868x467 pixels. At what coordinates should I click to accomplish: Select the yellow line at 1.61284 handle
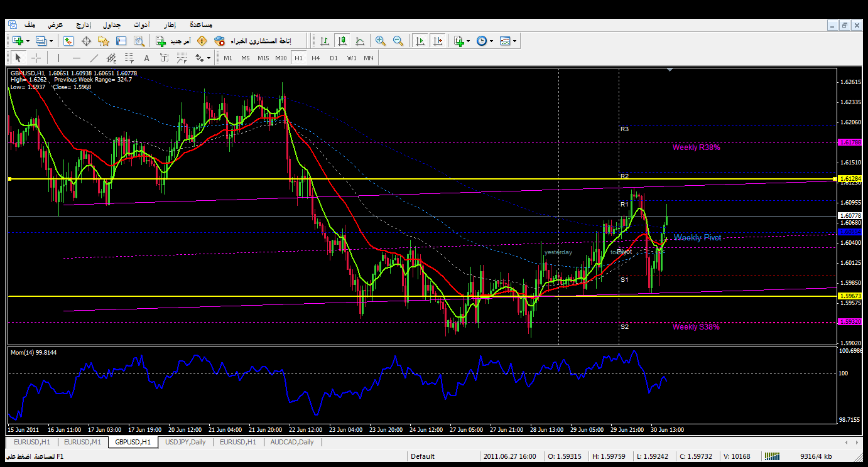coord(9,180)
